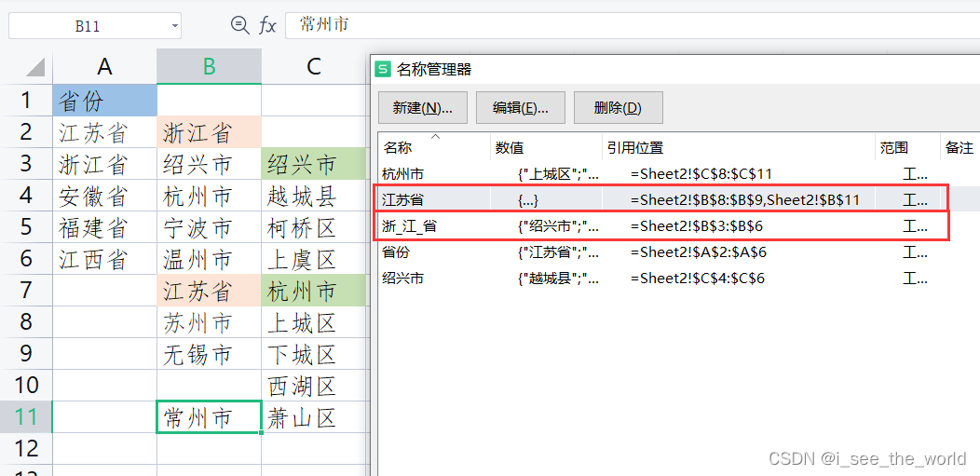Select the 省份 name row in the manager

tap(679, 252)
